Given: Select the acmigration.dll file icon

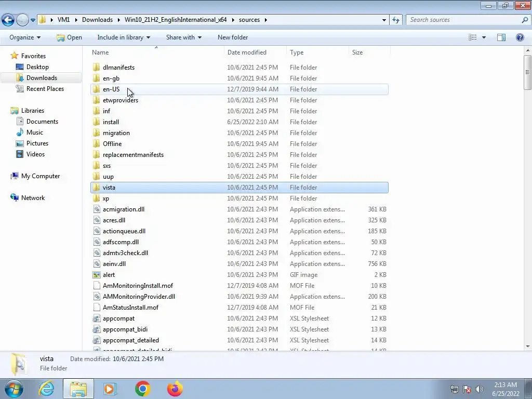Looking at the screenshot, I should 97,209.
